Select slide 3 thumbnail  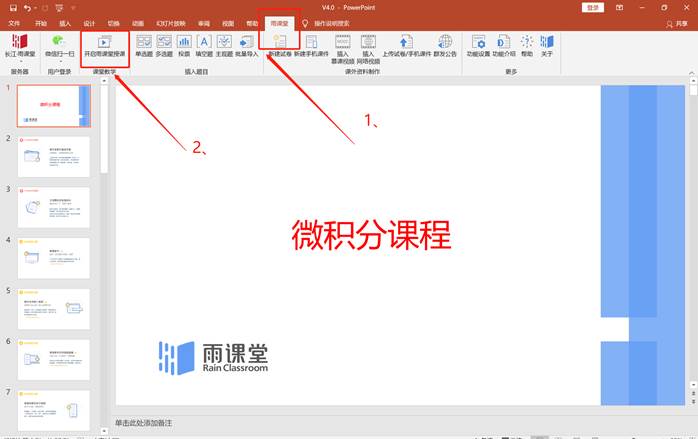54,207
